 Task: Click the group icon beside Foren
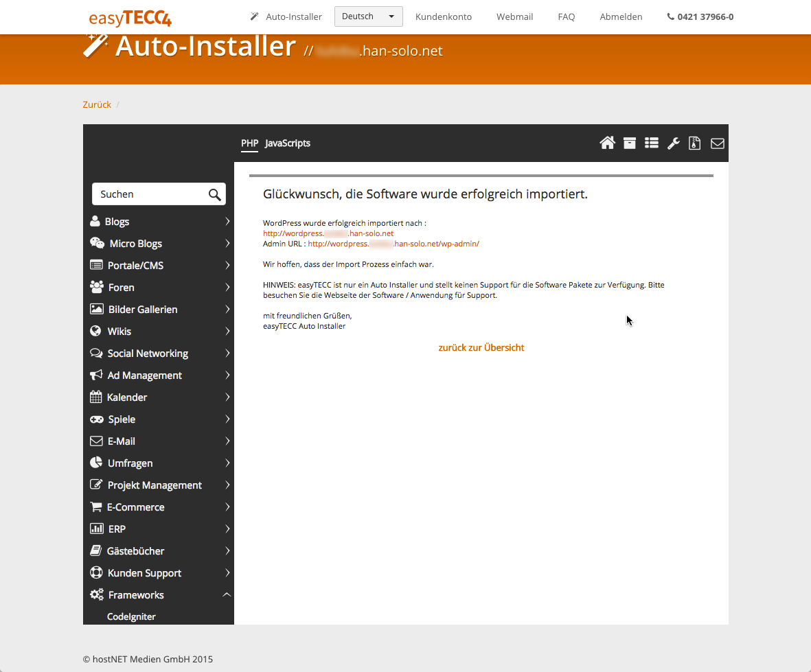pyautogui.click(x=97, y=287)
